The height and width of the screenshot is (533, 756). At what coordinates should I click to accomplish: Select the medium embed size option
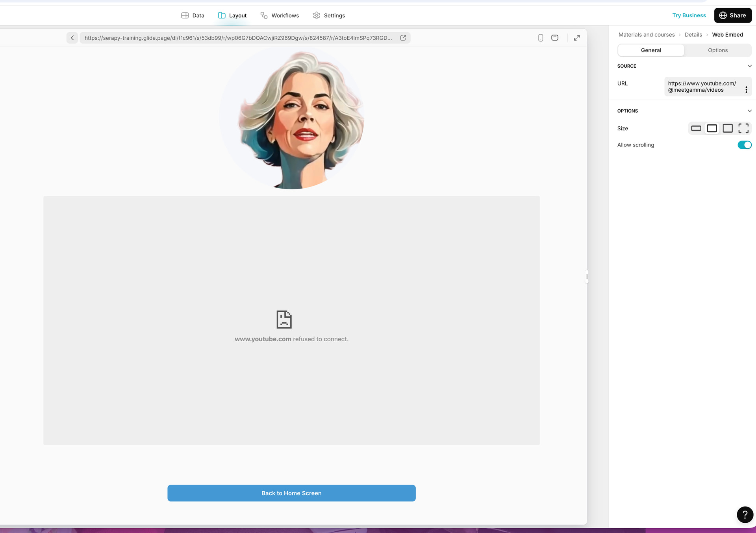click(x=712, y=128)
